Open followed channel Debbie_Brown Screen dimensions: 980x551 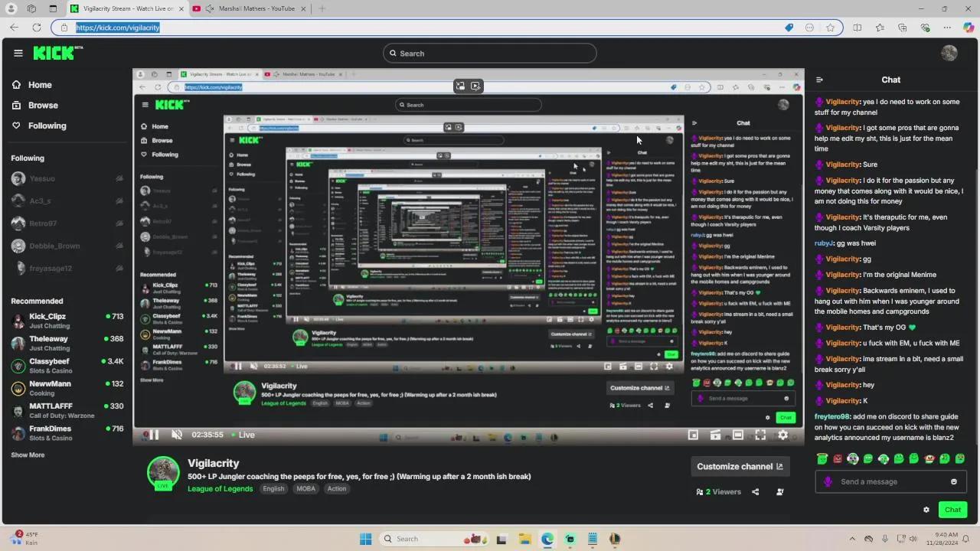pos(66,246)
